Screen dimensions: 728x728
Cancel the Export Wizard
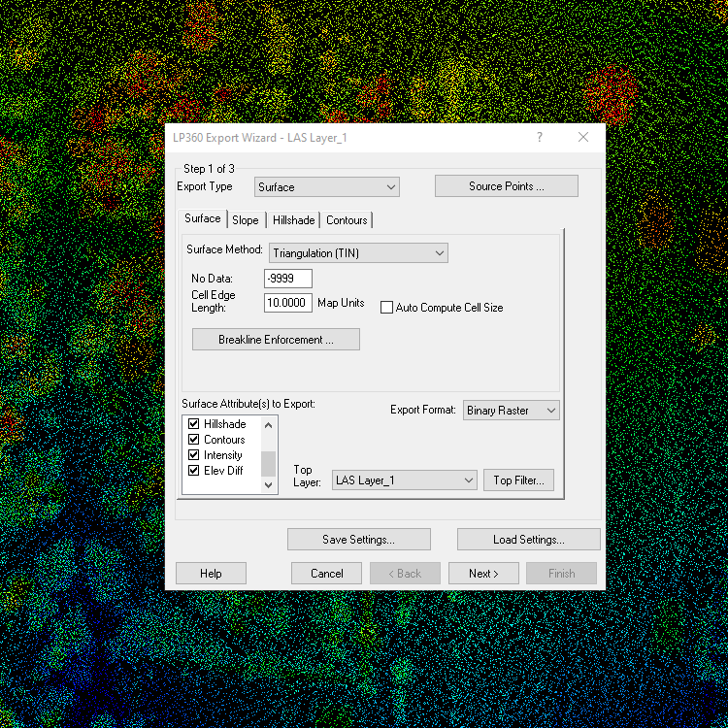pyautogui.click(x=326, y=574)
